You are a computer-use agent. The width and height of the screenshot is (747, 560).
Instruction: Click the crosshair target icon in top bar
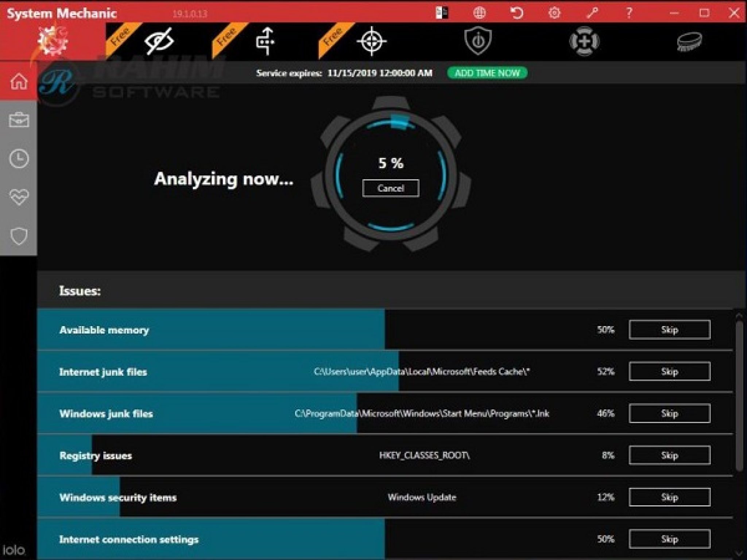(x=371, y=41)
